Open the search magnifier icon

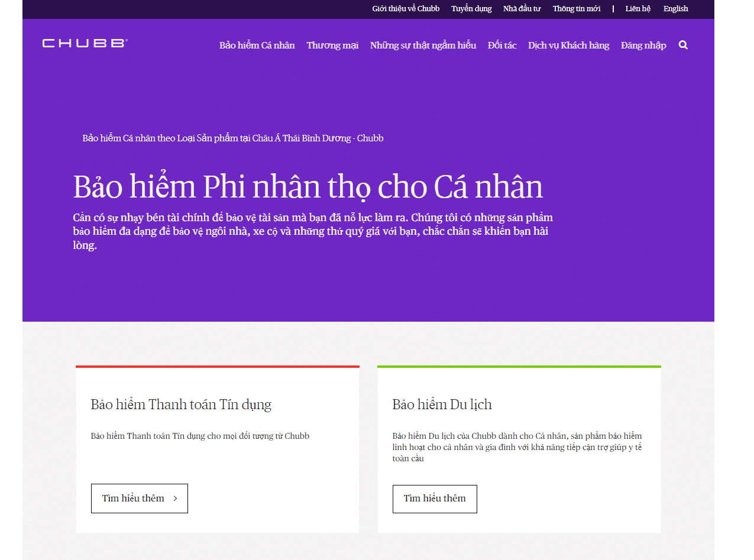coord(683,45)
